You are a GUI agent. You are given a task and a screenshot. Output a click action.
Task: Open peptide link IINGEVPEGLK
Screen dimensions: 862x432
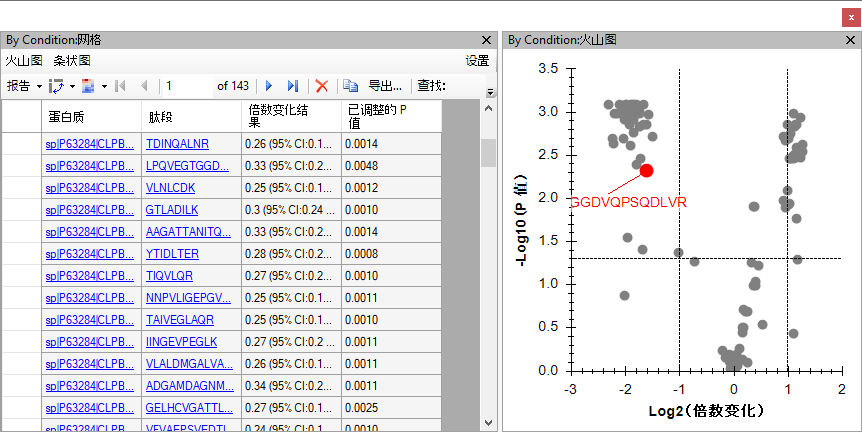181,342
